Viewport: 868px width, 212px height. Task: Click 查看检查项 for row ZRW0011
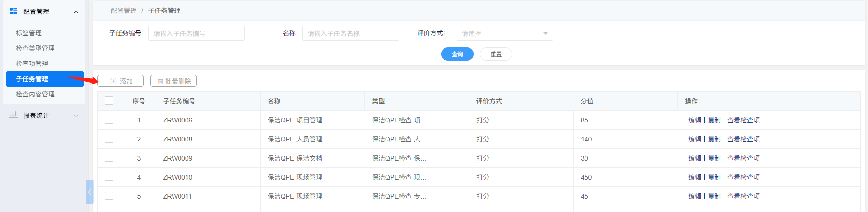[x=744, y=196]
